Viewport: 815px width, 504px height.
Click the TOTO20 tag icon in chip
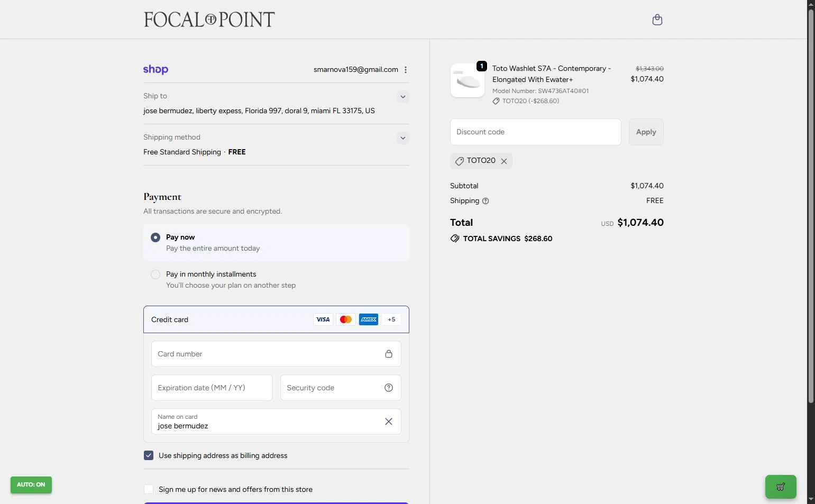[459, 161]
